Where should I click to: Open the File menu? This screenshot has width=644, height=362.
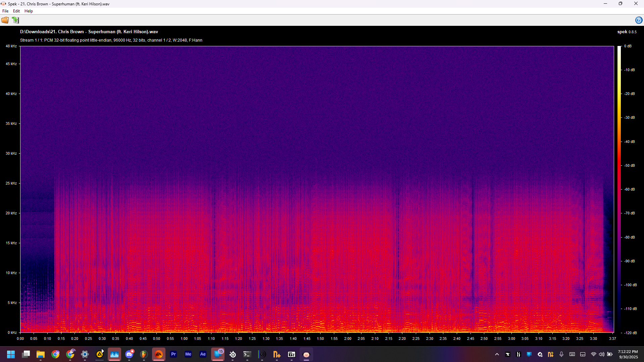5,11
